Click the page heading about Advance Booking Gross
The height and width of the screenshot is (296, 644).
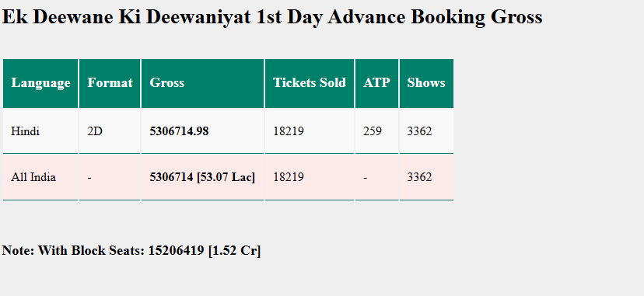point(272,17)
